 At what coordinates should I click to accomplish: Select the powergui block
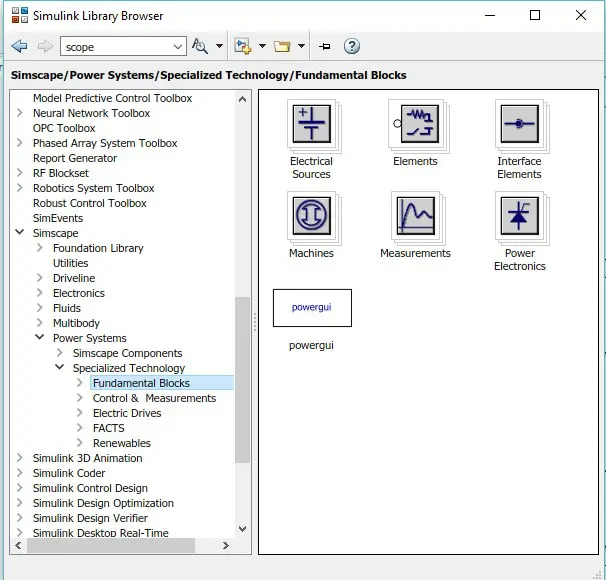pos(312,307)
